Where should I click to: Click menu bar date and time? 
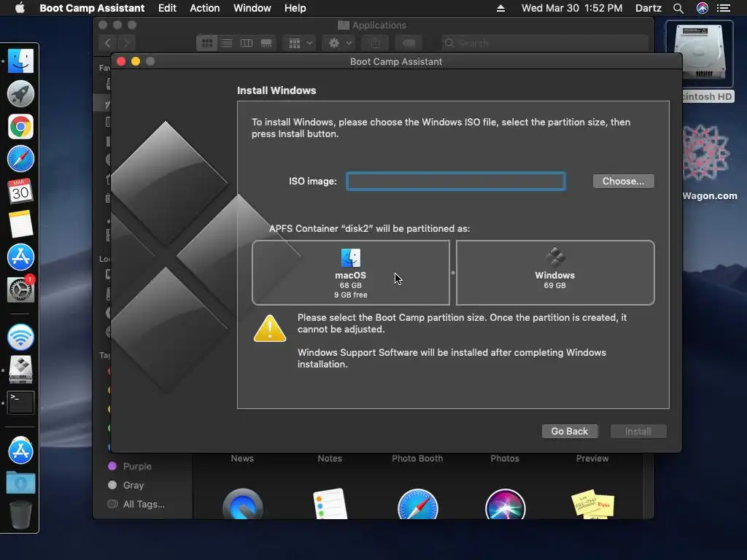point(572,8)
